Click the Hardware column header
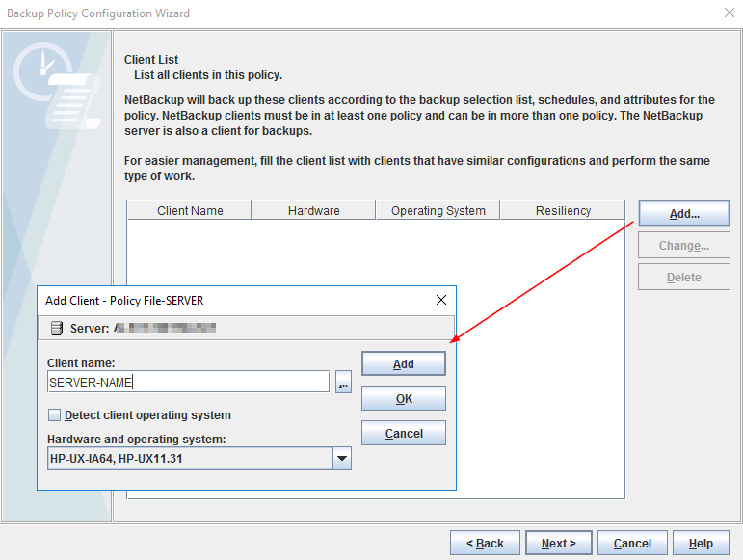This screenshot has height=560, width=743. pyautogui.click(x=313, y=211)
